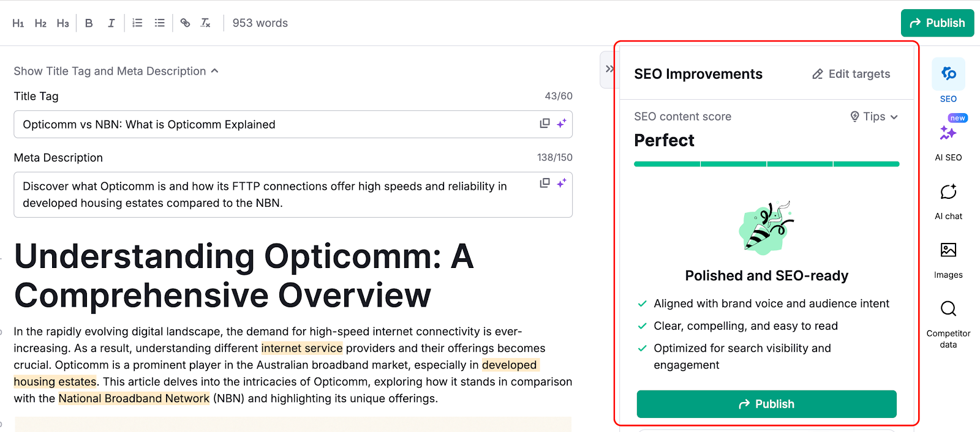The height and width of the screenshot is (432, 980).
Task: Apply italic formatting
Action: pos(111,23)
